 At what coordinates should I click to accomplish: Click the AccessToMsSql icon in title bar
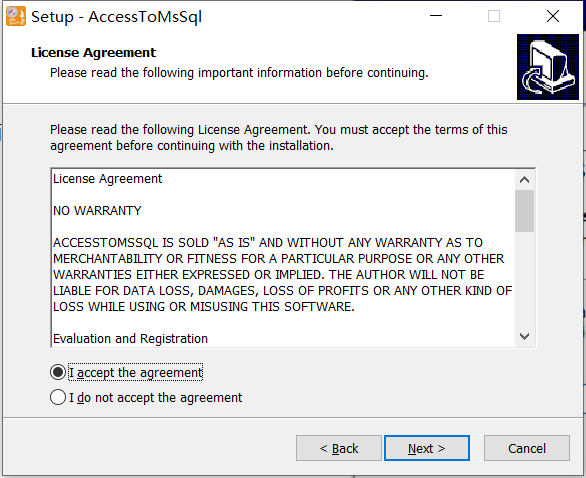tap(16, 16)
